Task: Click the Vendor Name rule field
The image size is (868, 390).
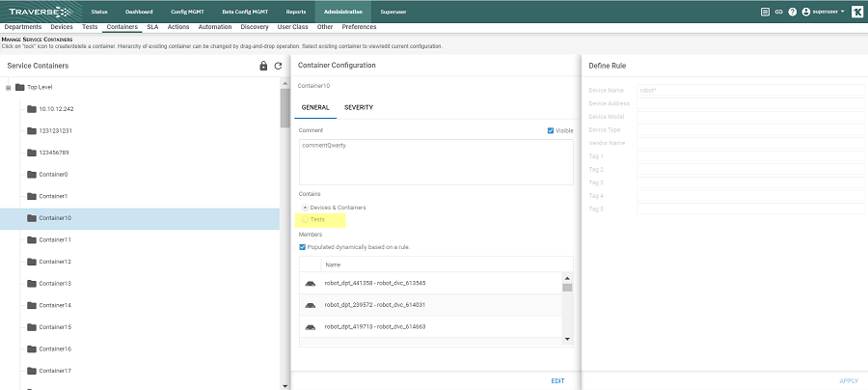Action: click(750, 143)
